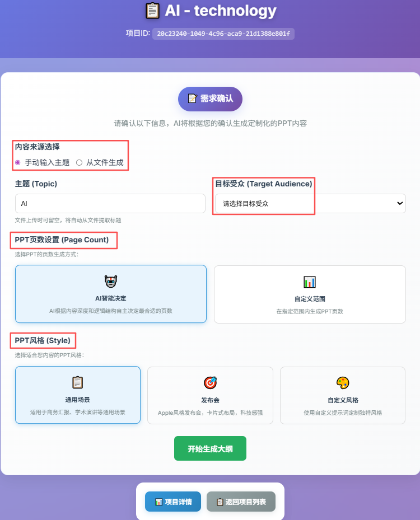Click description 适用于商务汇报、学术演讲等通用场景

click(x=78, y=412)
